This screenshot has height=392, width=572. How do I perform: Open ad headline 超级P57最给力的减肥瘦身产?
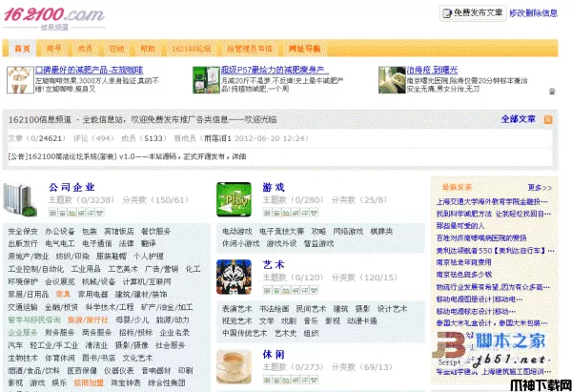(x=275, y=70)
